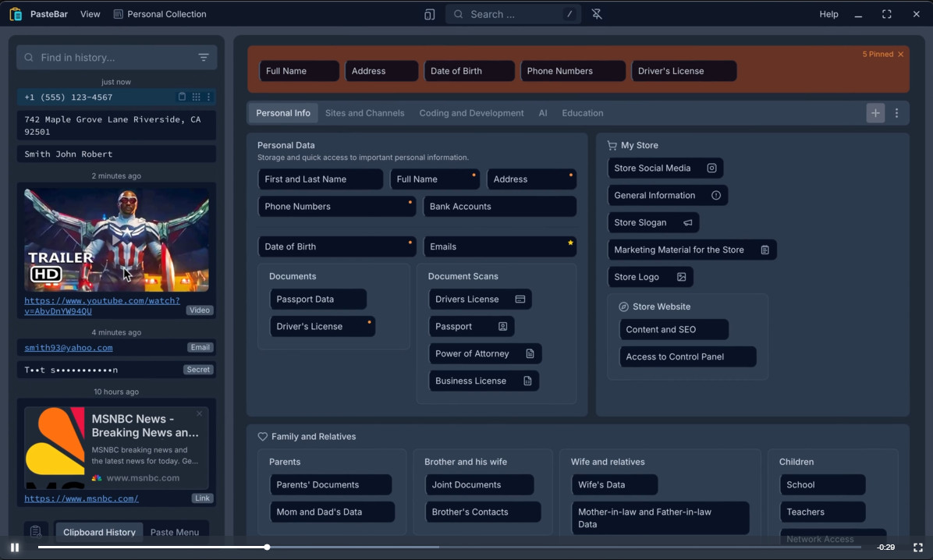Click pinned Phone Numbers clip

573,71
